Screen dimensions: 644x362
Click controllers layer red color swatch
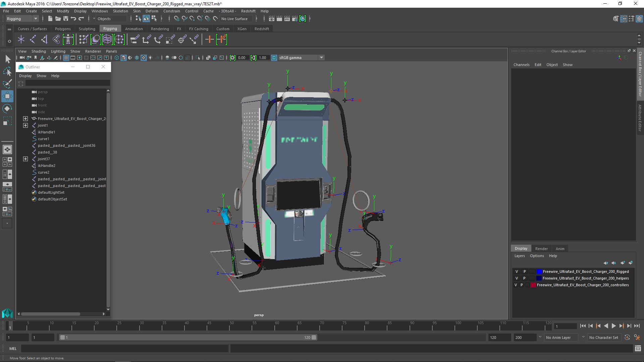533,285
